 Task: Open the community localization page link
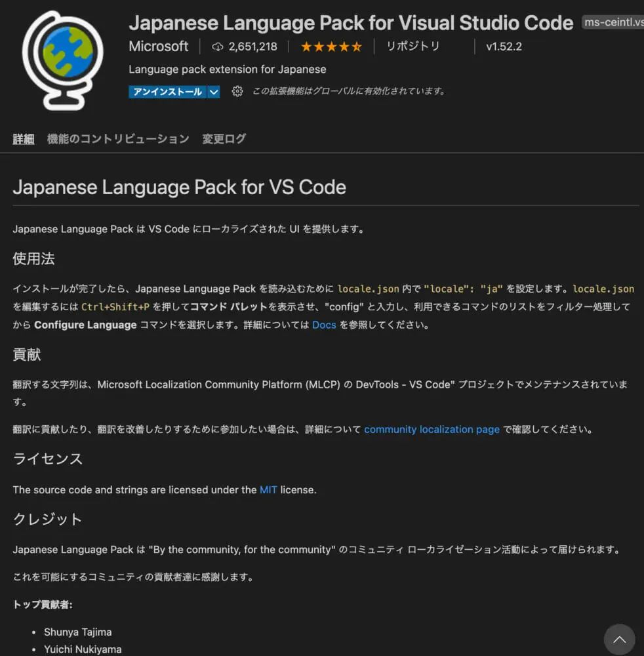pos(432,430)
